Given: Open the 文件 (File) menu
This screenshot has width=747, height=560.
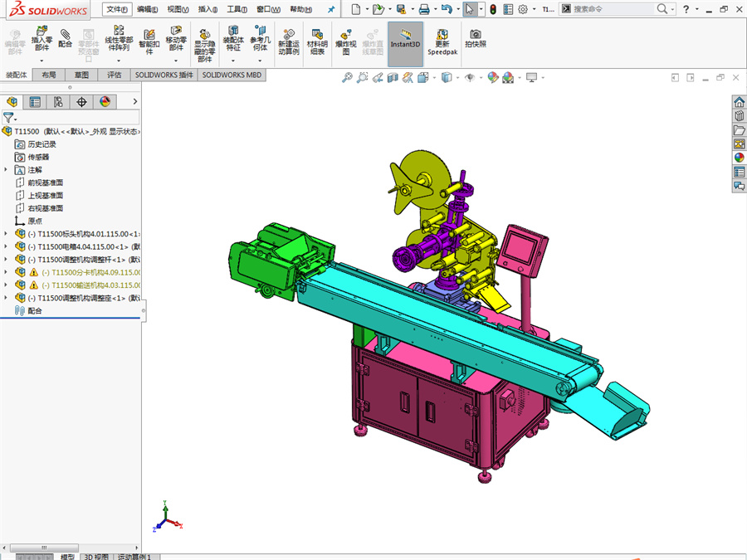Looking at the screenshot, I should pos(117,9).
